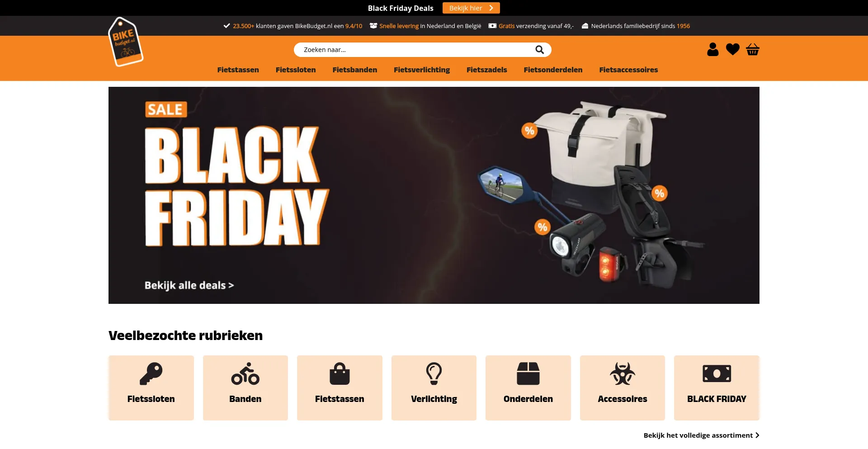Open the wishlist heart icon

tap(732, 49)
